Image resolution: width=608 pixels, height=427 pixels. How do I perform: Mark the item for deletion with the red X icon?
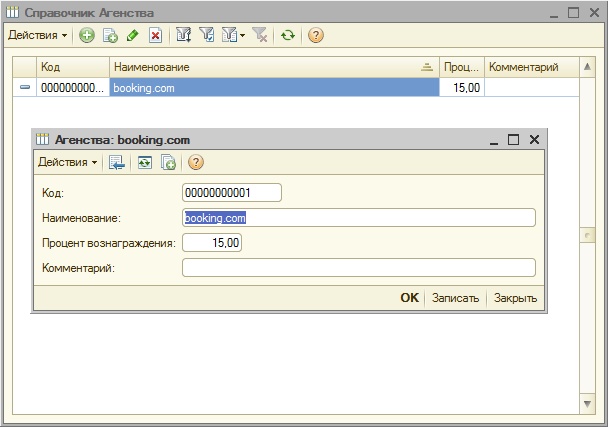(155, 35)
